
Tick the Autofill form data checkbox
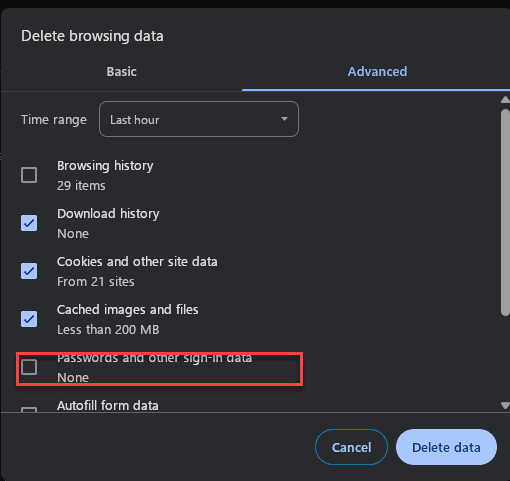pos(29,410)
